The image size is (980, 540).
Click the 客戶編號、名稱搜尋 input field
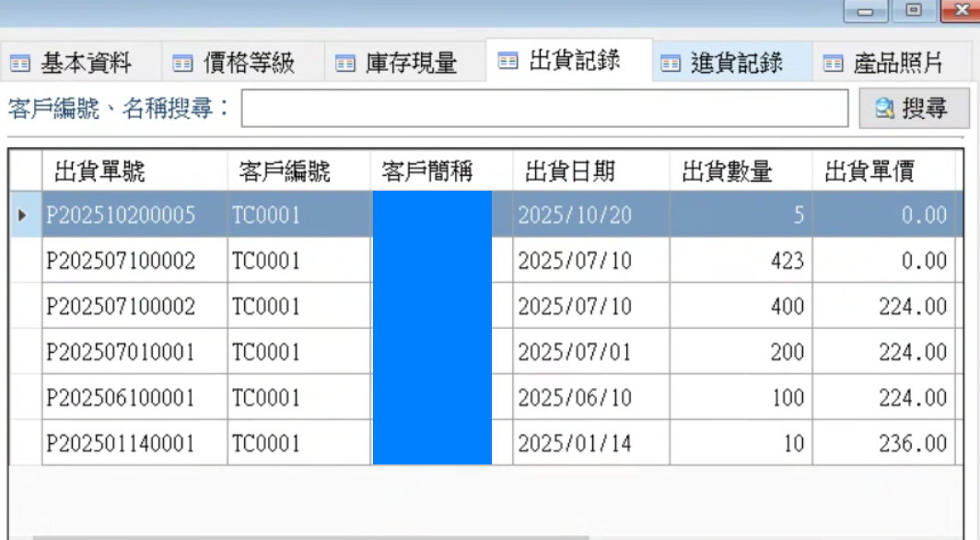pos(543,107)
